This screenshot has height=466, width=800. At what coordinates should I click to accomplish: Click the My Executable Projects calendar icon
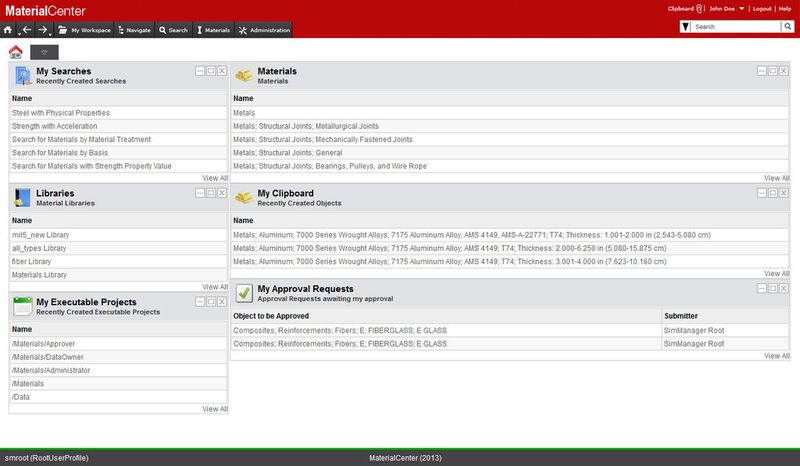22,306
